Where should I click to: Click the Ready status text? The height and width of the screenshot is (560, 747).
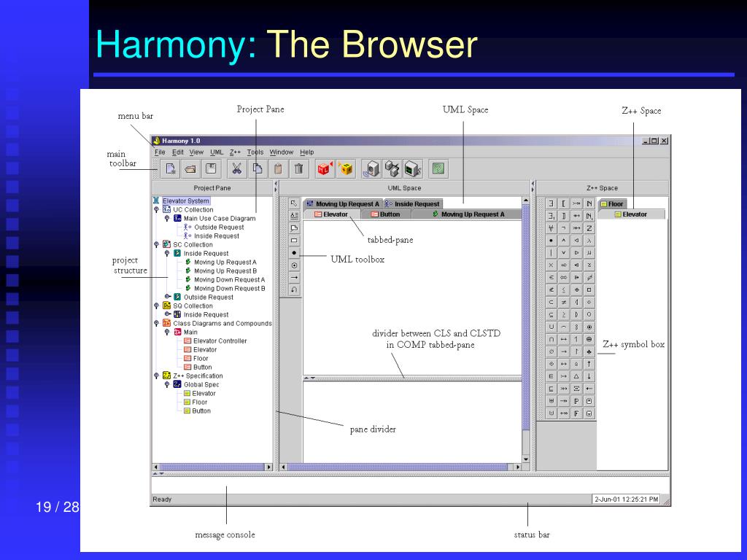(x=162, y=499)
